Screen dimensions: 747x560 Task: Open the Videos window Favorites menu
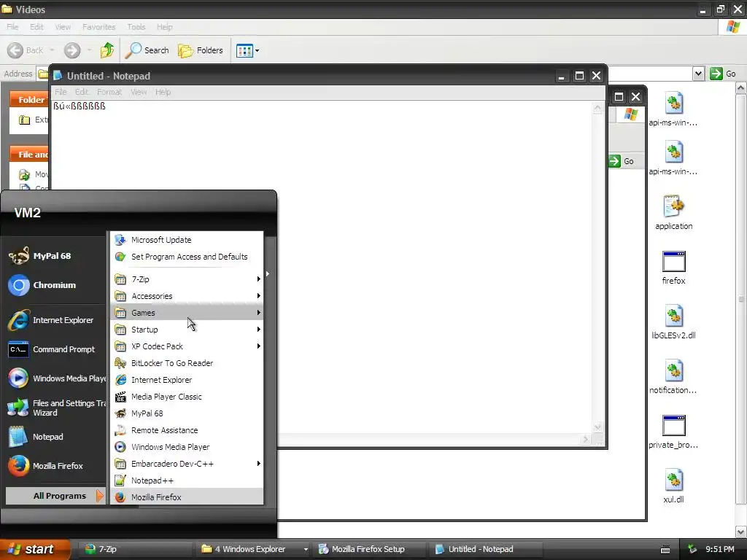pos(98,27)
